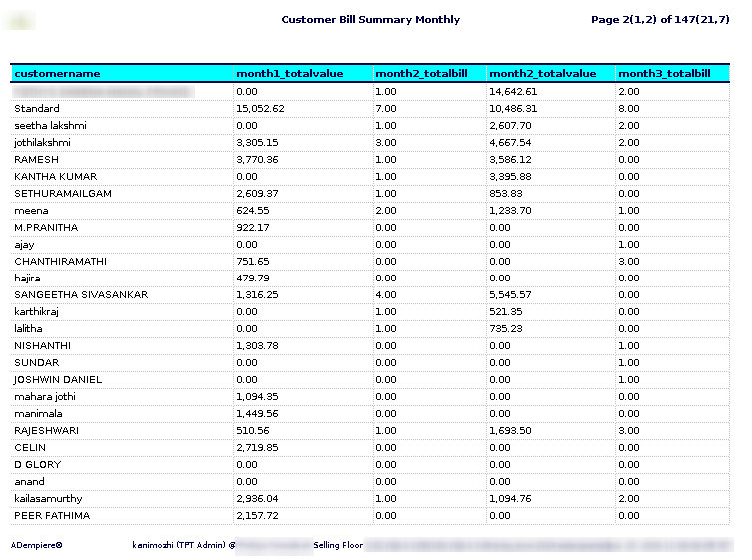Image resolution: width=752 pixels, height=560 pixels.
Task: Select the M.PRANITHA customer name
Action: pos(46,228)
